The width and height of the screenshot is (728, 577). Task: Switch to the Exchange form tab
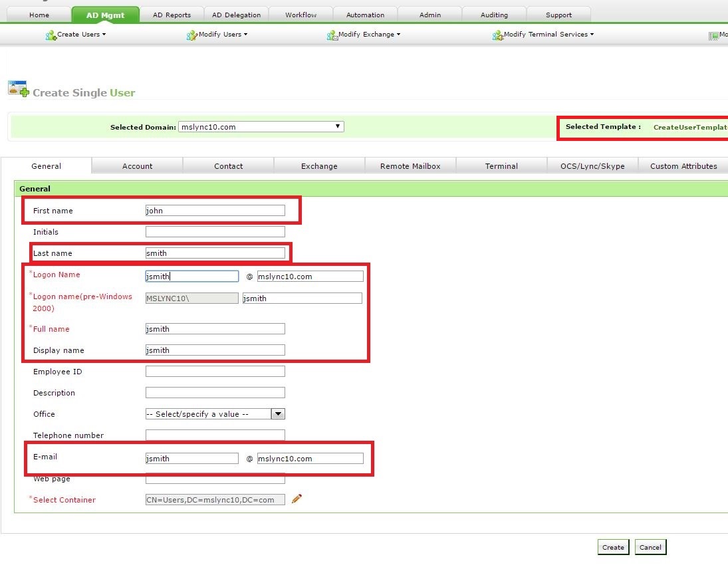pyautogui.click(x=319, y=166)
